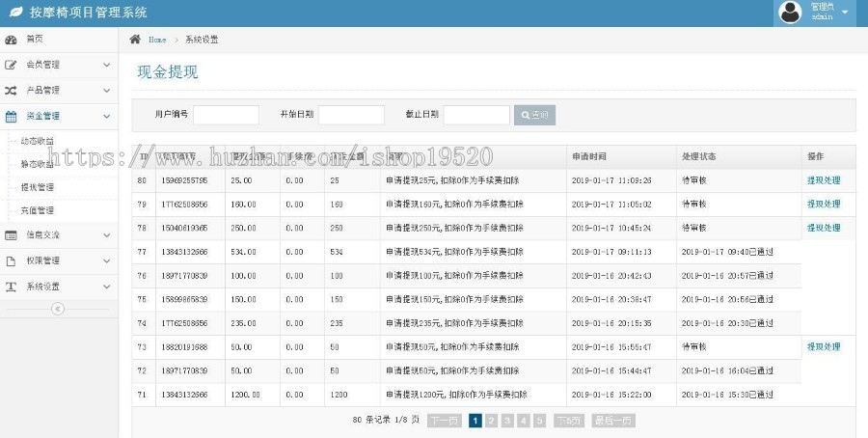
Task: Click the edit icon beside 会员管理
Action: click(11, 65)
